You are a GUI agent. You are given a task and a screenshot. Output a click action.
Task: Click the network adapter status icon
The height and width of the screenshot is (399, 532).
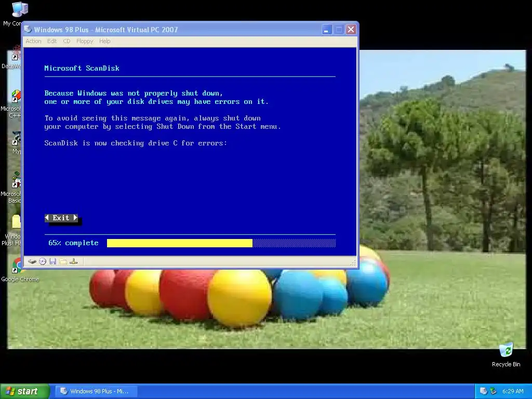(74, 262)
